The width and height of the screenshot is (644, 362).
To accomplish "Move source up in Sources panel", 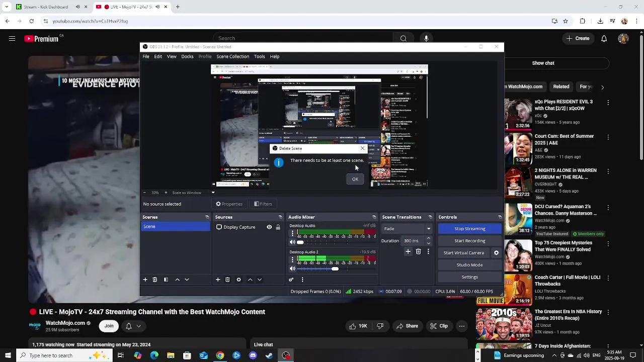I will click(250, 280).
